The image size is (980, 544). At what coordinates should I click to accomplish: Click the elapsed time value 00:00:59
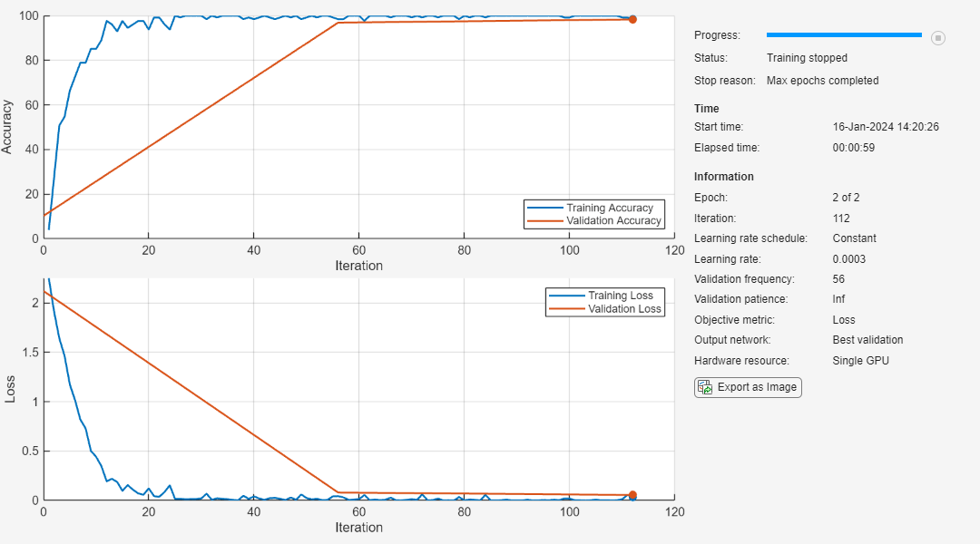point(853,148)
